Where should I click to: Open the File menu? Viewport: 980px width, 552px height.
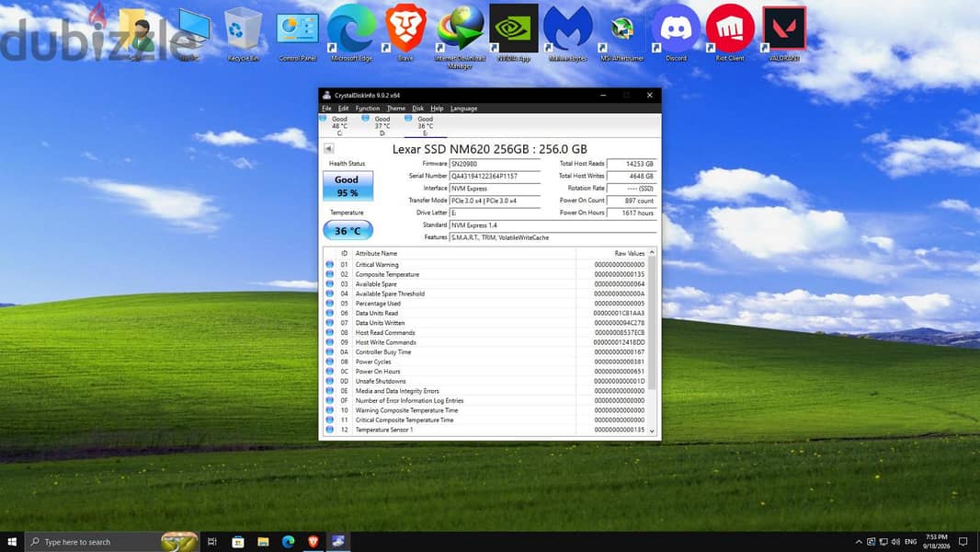point(327,109)
